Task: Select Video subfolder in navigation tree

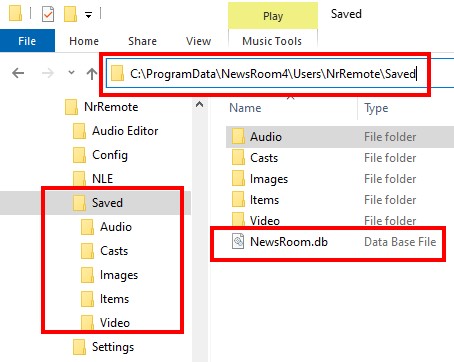Action: (105, 323)
